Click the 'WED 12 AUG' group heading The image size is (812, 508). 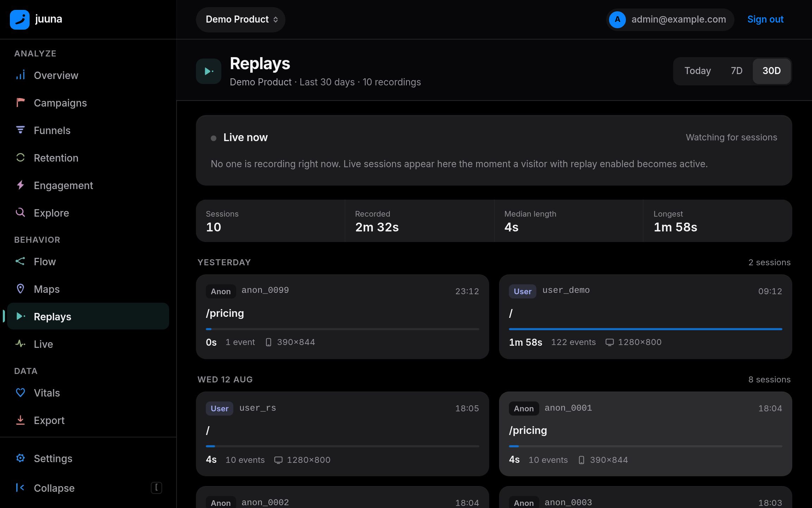pos(225,380)
